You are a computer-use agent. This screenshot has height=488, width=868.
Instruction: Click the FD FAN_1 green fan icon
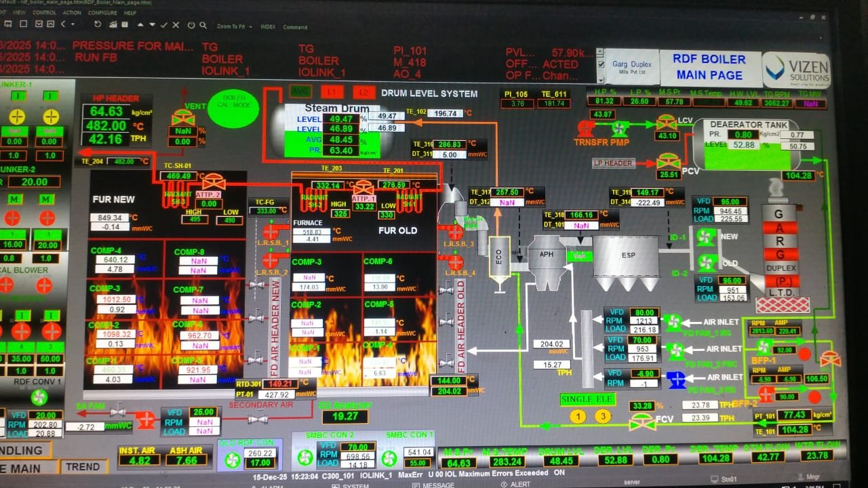[x=672, y=322]
